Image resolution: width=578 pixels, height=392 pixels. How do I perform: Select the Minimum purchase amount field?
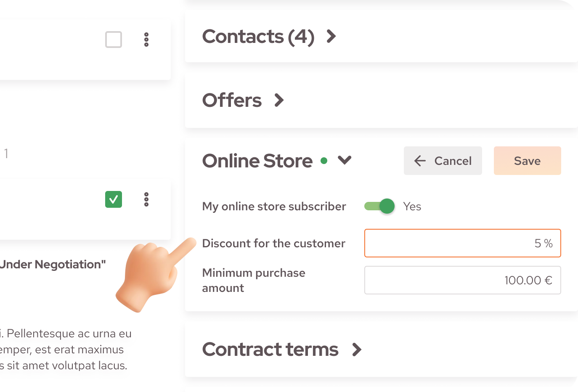coord(463,280)
